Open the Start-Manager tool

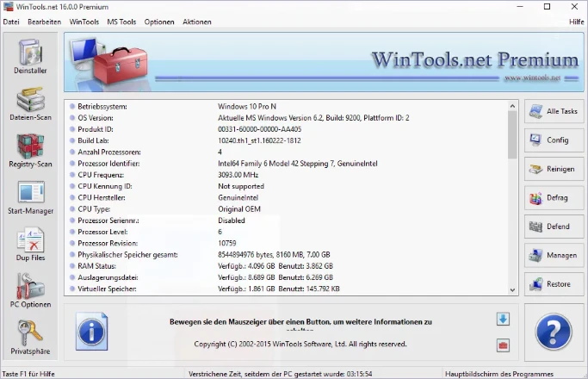pos(30,198)
